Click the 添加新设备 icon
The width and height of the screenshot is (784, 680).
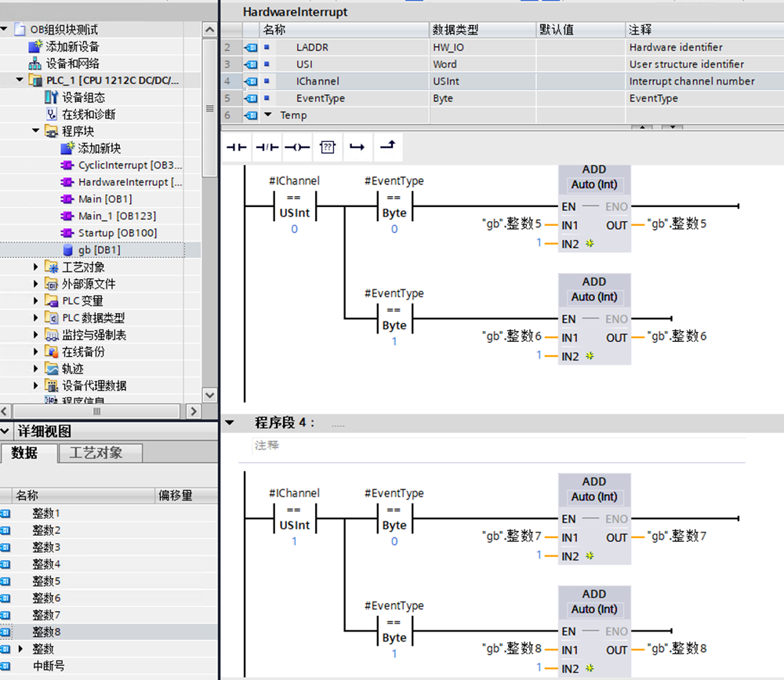click(x=35, y=46)
